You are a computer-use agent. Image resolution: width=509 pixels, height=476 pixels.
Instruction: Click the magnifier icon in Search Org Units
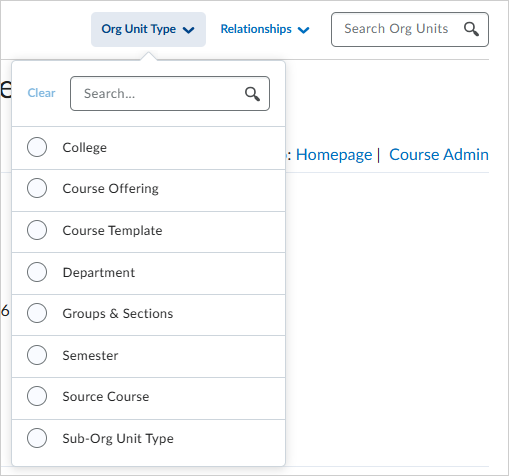[x=471, y=29]
